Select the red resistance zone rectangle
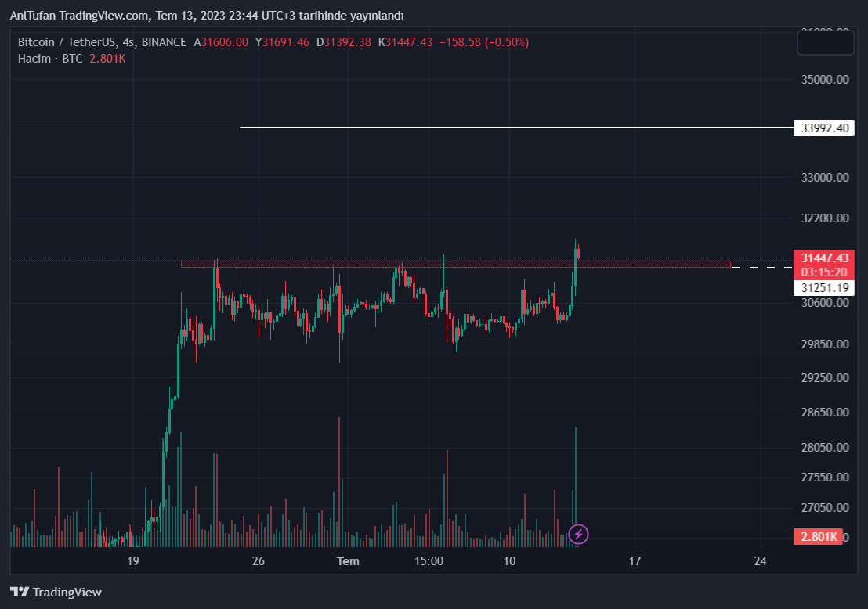The height and width of the screenshot is (609, 868). (454, 264)
